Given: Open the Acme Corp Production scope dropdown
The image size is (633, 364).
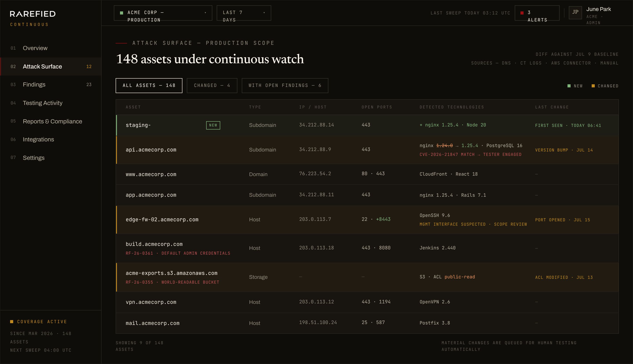Looking at the screenshot, I should [163, 13].
